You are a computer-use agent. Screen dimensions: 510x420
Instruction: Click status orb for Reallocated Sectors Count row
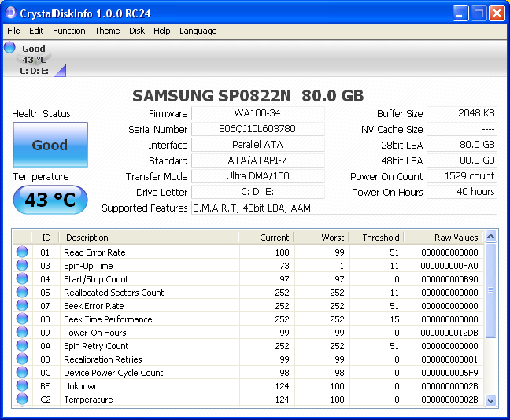(22, 292)
